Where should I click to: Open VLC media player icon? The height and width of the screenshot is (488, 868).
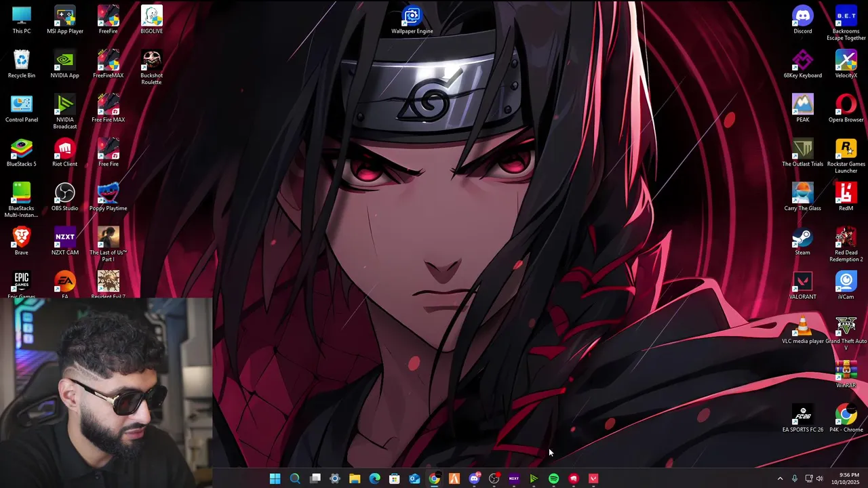pyautogui.click(x=803, y=330)
